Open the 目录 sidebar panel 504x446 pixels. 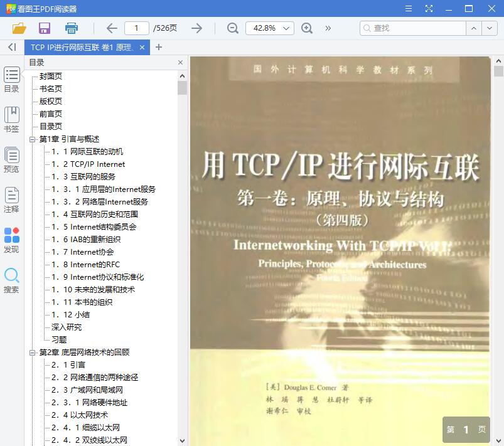pyautogui.click(x=11, y=80)
